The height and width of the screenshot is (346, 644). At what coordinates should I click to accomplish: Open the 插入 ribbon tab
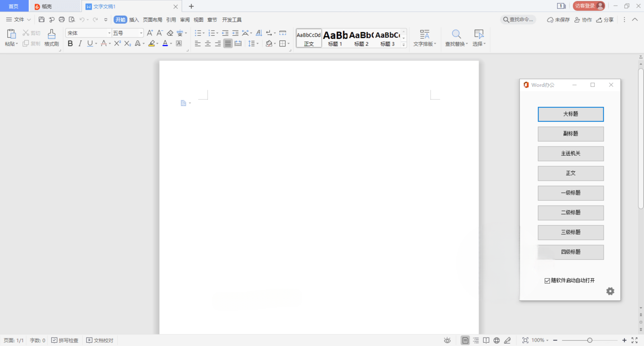click(x=134, y=20)
